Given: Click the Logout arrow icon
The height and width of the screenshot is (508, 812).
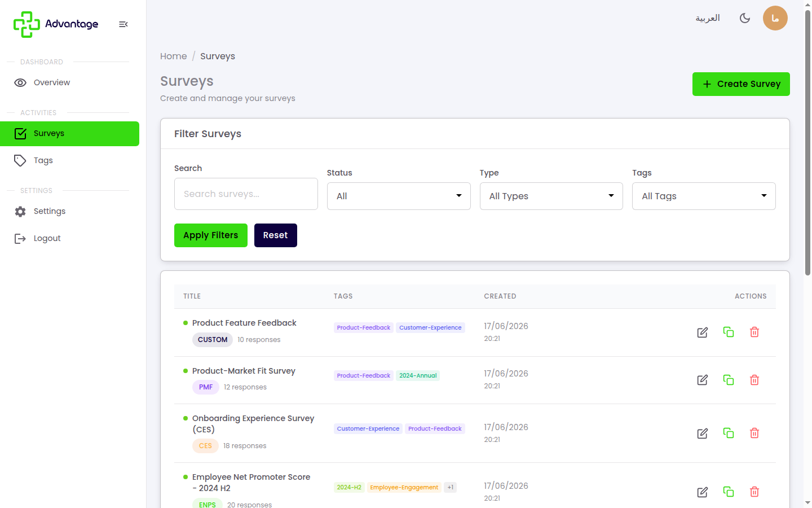Looking at the screenshot, I should point(20,238).
